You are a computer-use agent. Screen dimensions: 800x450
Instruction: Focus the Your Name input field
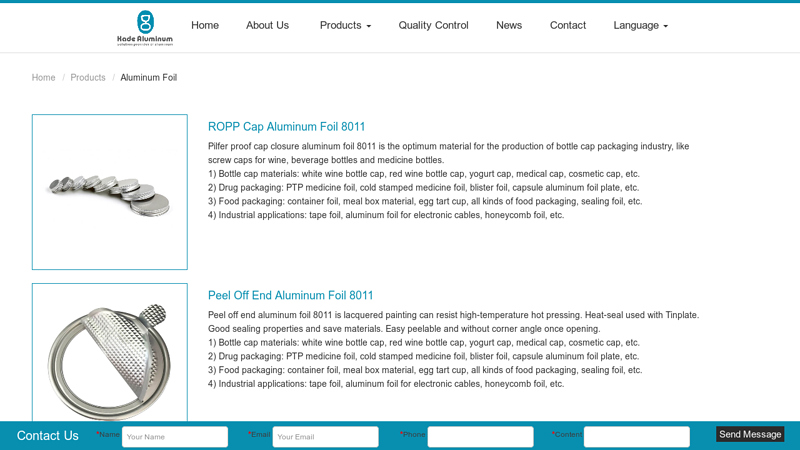click(x=175, y=437)
